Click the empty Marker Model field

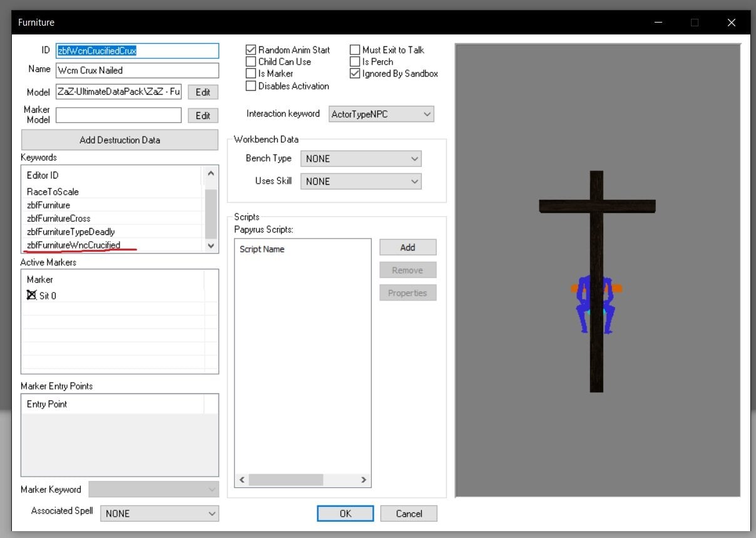pos(119,115)
